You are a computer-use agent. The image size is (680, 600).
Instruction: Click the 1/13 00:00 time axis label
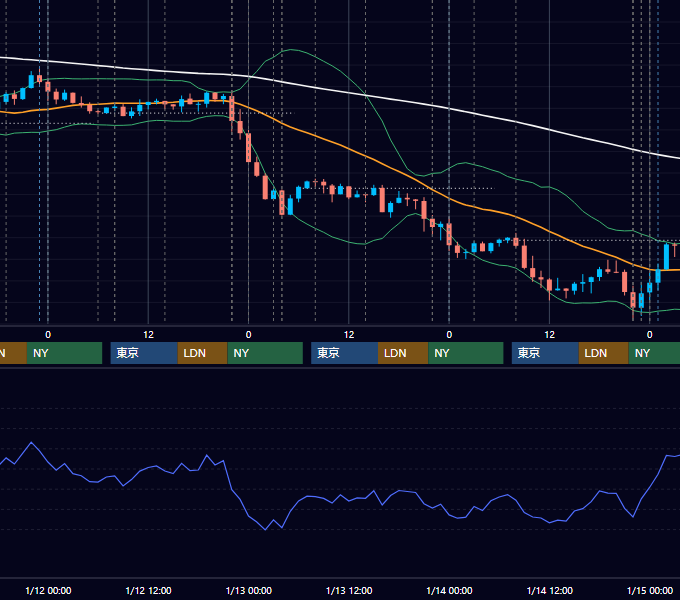tap(248, 590)
